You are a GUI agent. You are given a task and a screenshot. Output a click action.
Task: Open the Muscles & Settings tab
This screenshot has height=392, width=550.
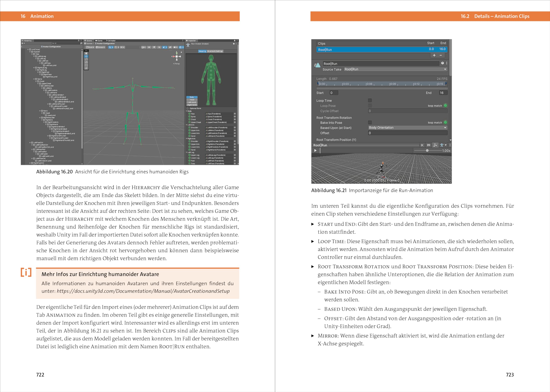(215, 51)
